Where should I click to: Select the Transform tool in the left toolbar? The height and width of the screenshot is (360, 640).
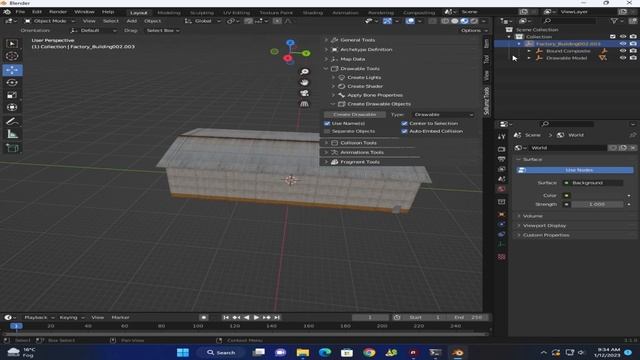[x=12, y=107]
